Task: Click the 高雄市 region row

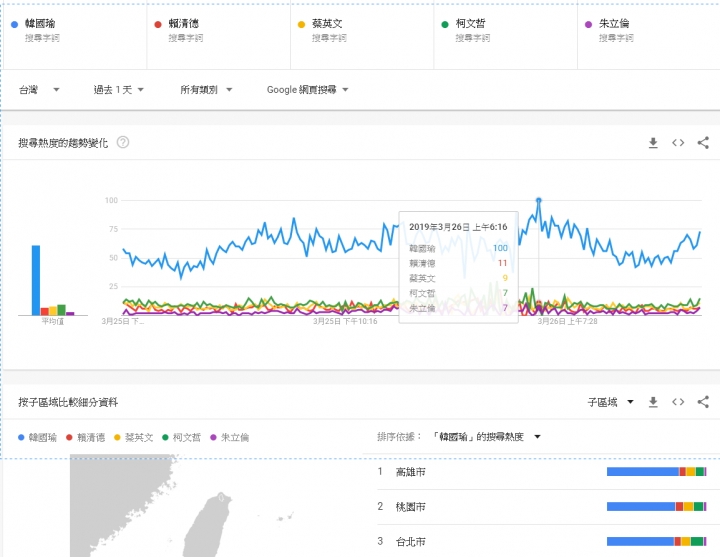Action: pyautogui.click(x=542, y=472)
